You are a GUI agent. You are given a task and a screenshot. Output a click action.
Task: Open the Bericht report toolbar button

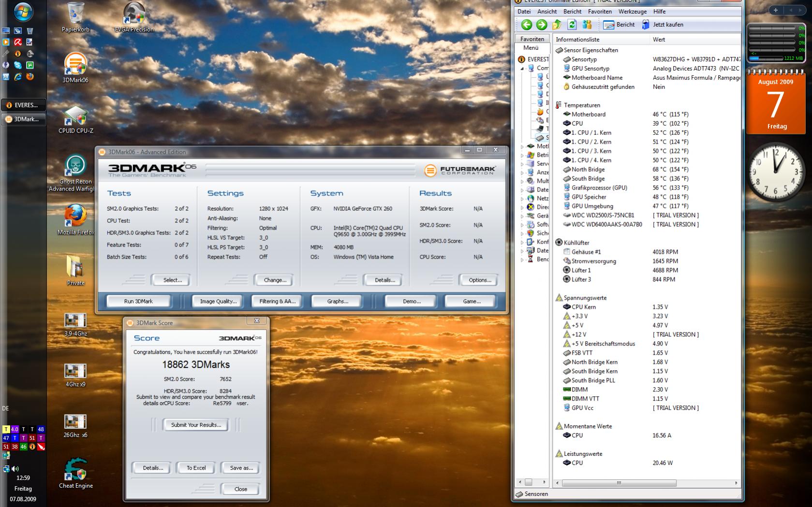pos(619,25)
